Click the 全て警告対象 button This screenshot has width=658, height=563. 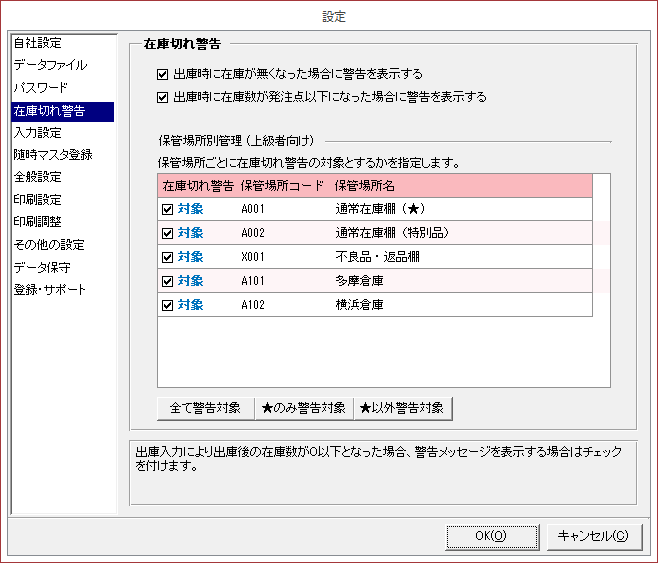206,408
